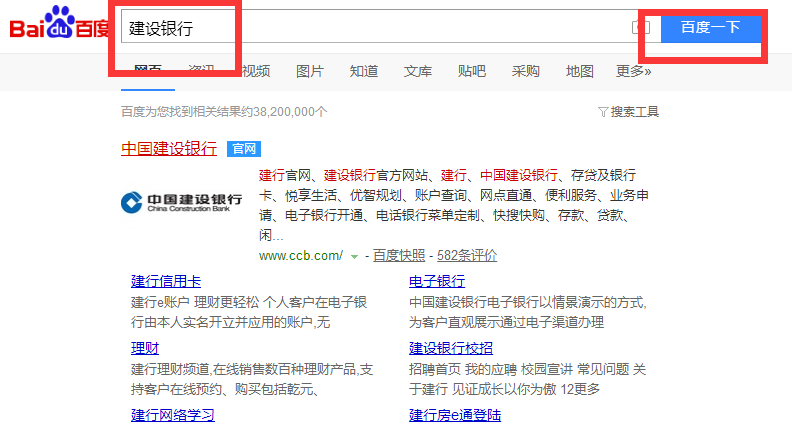Open the 地图 tab
This screenshot has width=792, height=430.
pos(580,71)
